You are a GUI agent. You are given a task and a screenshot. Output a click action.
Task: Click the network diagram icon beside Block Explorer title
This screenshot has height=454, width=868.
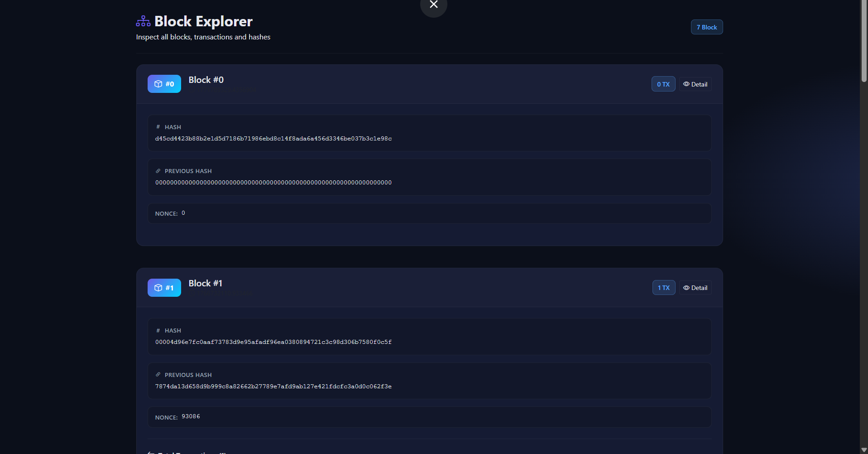(143, 20)
